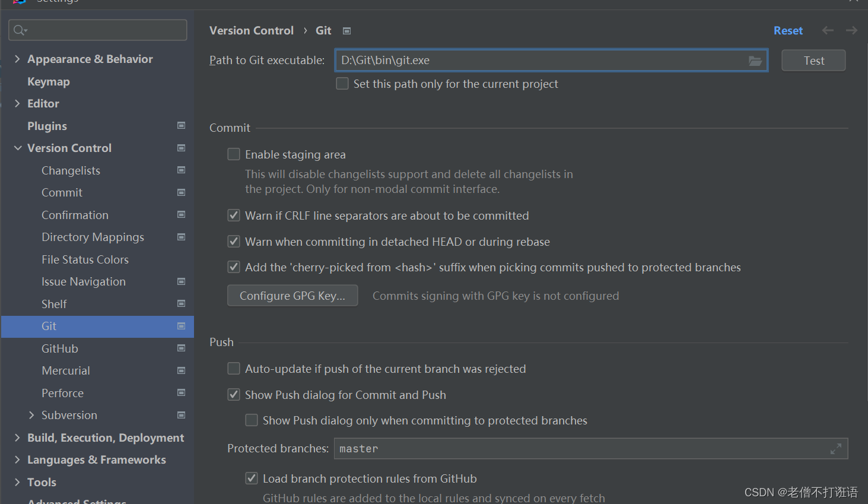Uncheck Warn if CRLF line separators option
The width and height of the screenshot is (868, 504).
pos(234,215)
